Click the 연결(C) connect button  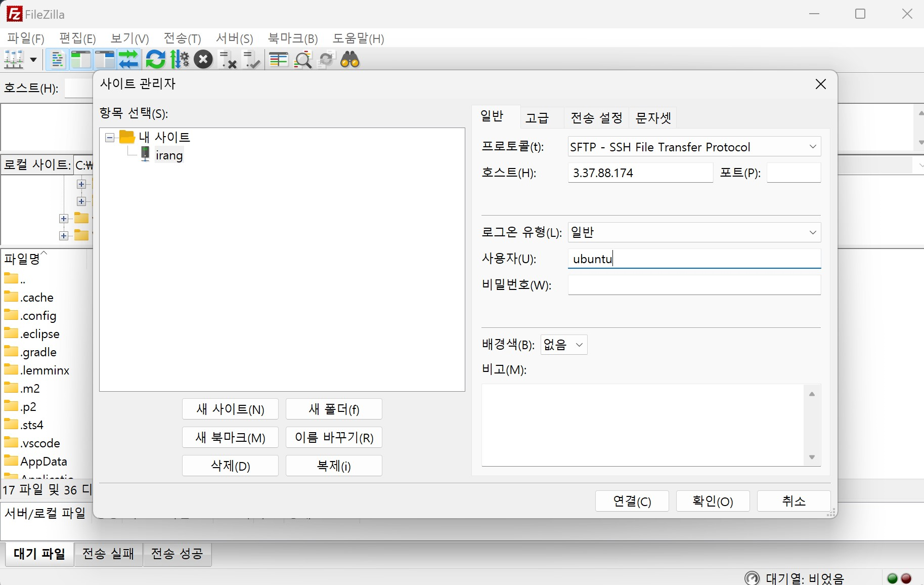pos(632,501)
